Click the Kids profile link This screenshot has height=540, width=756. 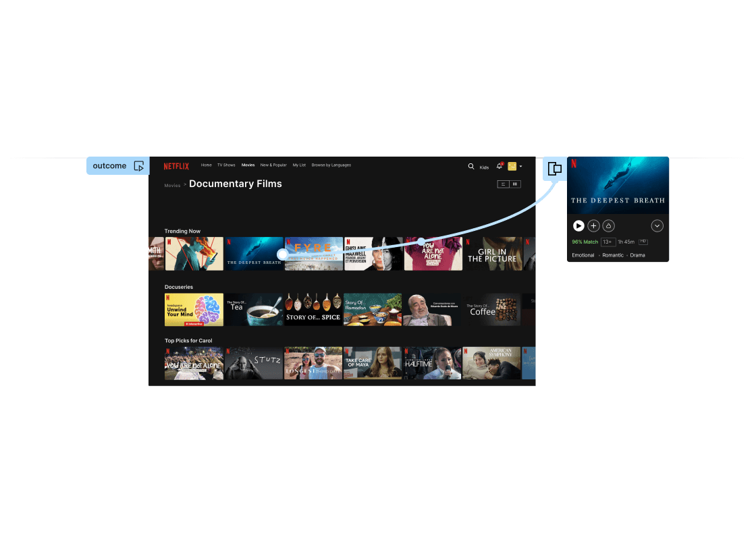click(x=484, y=167)
